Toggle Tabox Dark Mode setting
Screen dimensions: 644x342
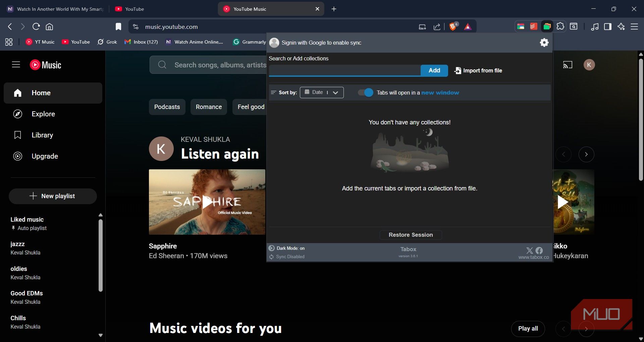tap(287, 248)
